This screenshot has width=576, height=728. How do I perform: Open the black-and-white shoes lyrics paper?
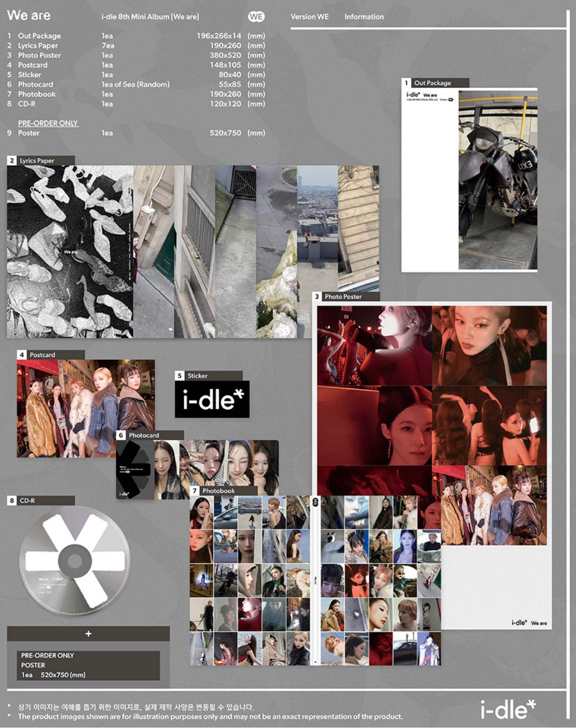(70, 252)
